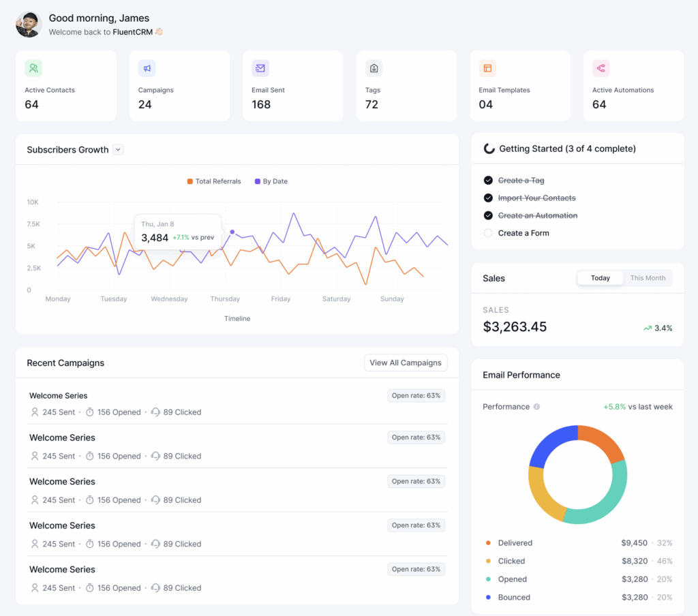Open the first Welcome Series campaign
The height and width of the screenshot is (616, 698).
pos(58,395)
